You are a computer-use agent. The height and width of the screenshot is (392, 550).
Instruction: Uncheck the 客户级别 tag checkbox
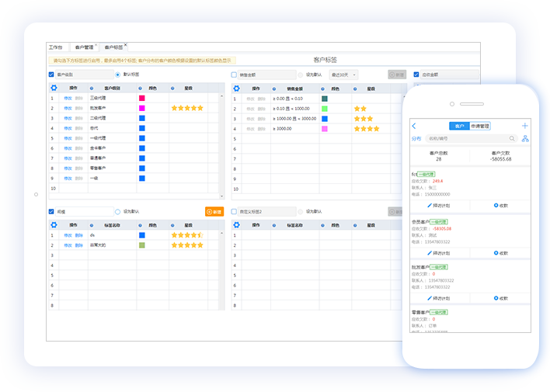pos(51,75)
